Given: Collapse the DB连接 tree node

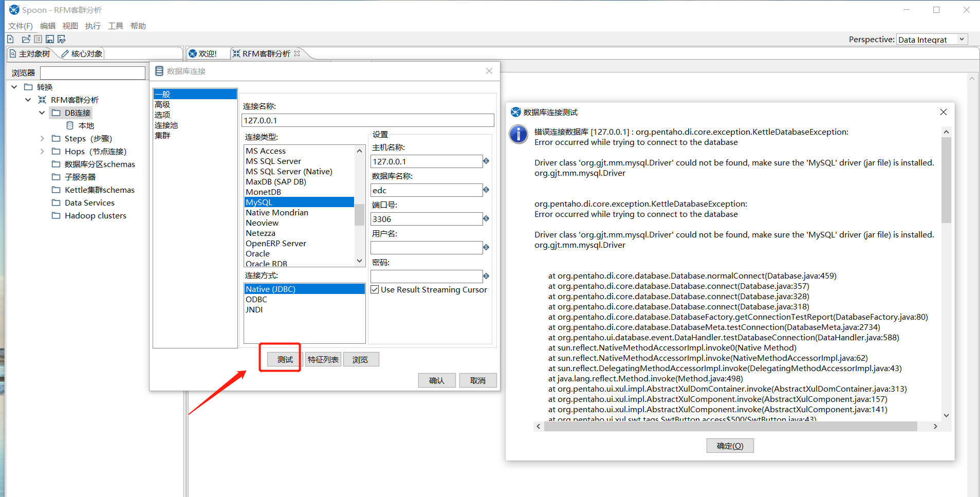Looking at the screenshot, I should pyautogui.click(x=42, y=113).
